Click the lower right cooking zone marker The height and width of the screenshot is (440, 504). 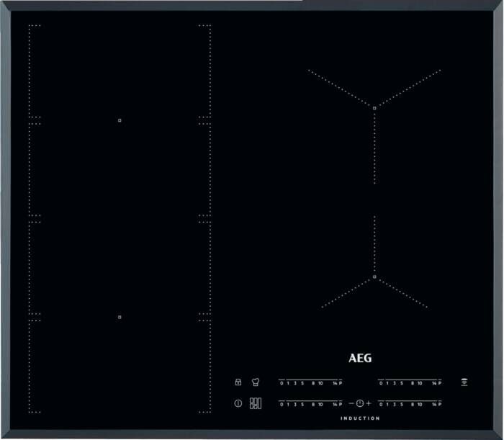click(375, 277)
